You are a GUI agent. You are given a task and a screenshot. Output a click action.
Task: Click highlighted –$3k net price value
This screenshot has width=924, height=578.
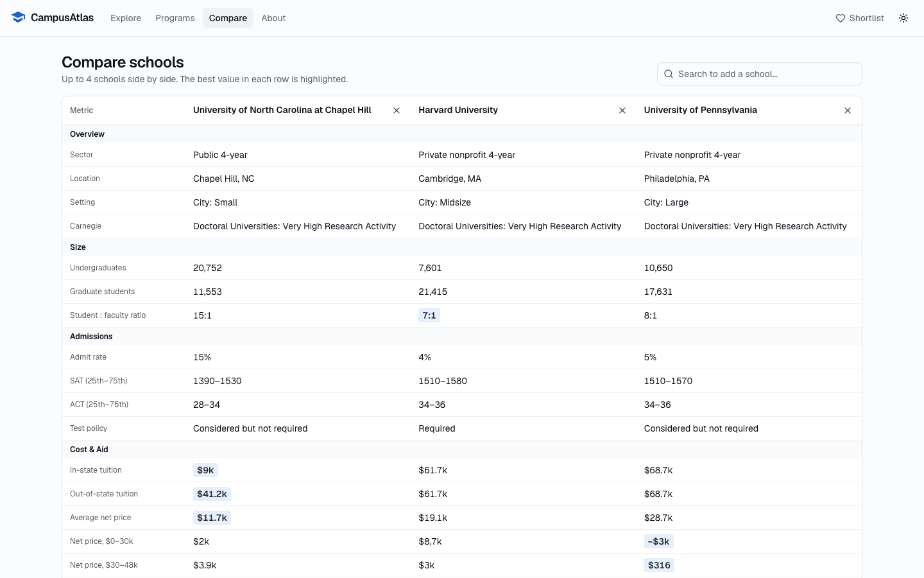coord(658,541)
